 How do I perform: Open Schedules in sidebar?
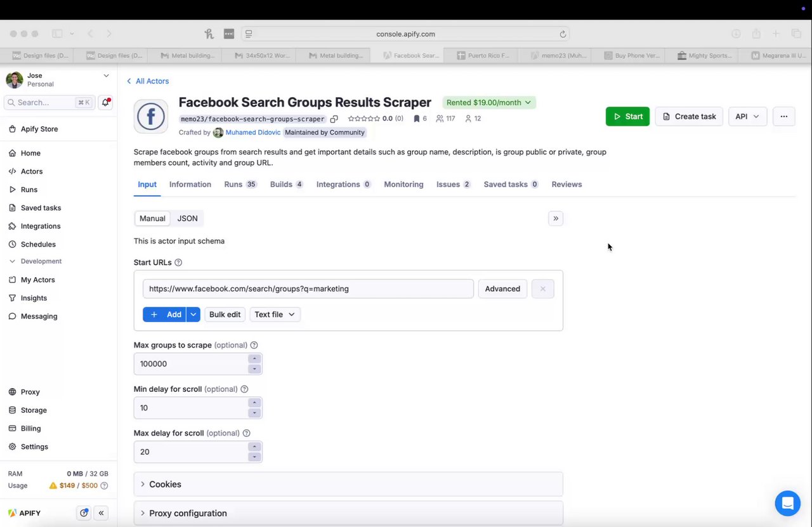tap(38, 244)
